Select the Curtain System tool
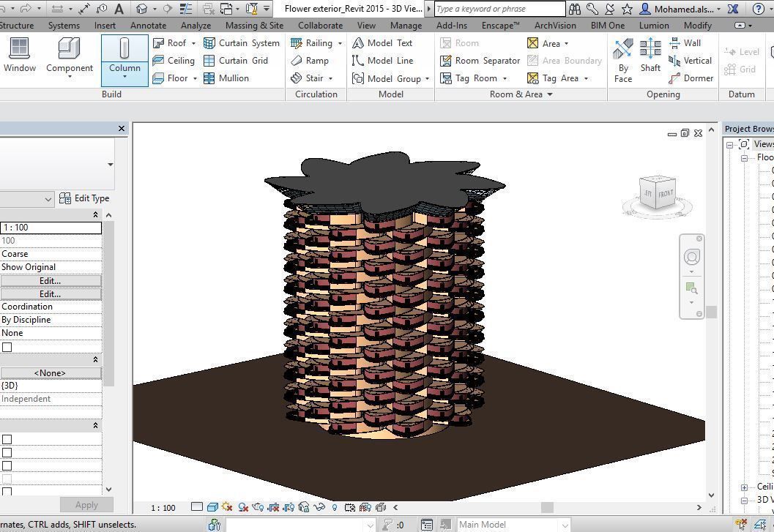774x532 pixels. [242, 43]
